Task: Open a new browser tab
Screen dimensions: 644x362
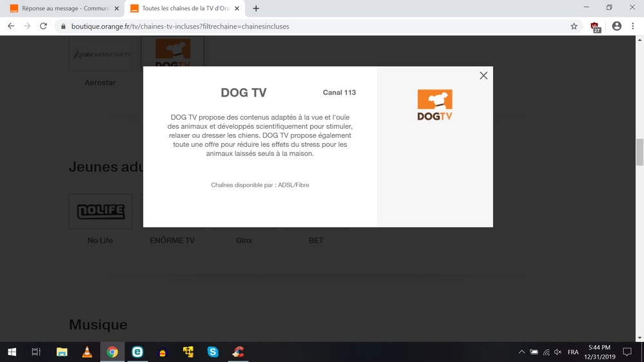Action: point(256,8)
